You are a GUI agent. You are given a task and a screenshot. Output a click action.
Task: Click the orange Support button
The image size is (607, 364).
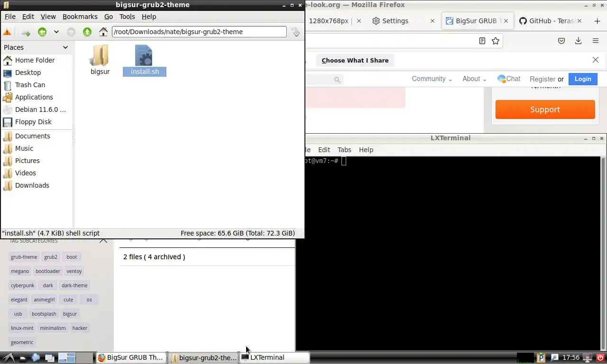click(545, 109)
